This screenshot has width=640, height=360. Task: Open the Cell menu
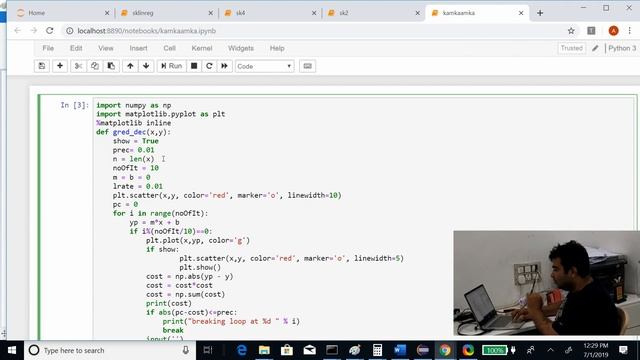[x=169, y=48]
